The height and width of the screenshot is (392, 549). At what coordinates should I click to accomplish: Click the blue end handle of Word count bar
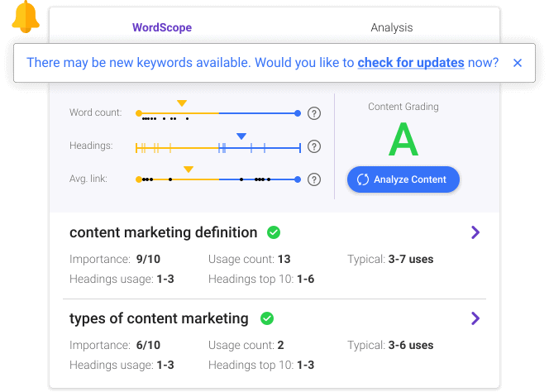point(298,113)
